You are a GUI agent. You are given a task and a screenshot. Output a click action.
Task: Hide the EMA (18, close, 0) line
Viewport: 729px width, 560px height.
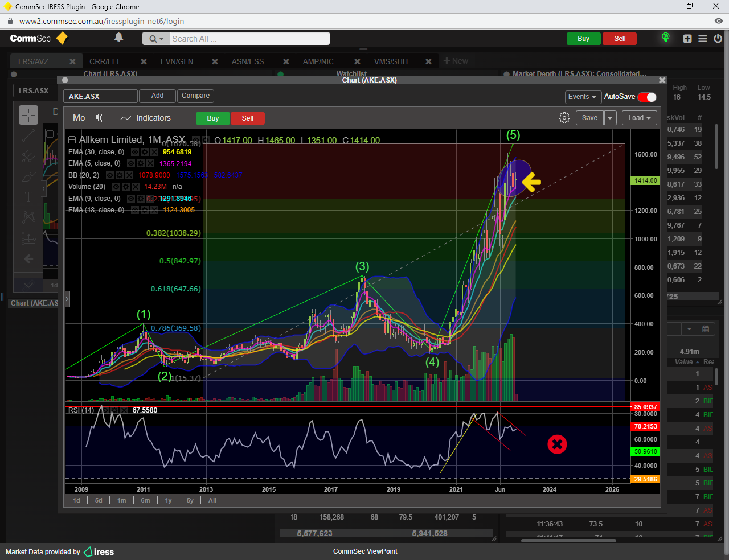[x=135, y=210]
